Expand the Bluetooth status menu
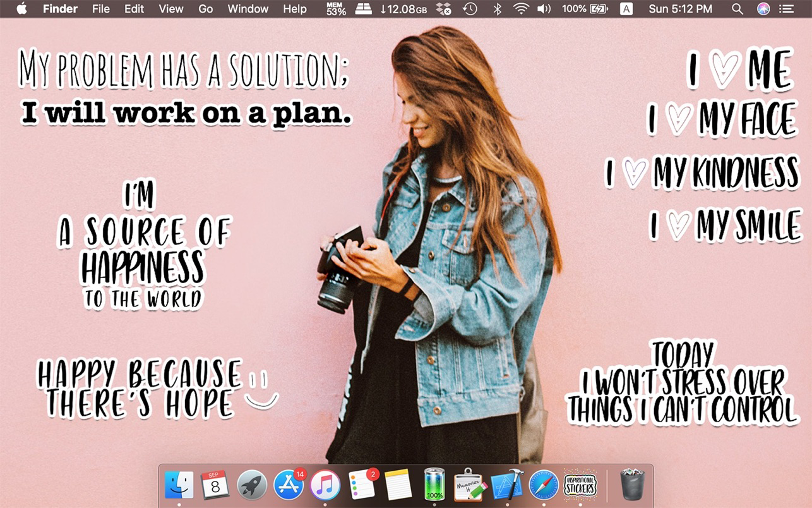Image resolution: width=812 pixels, height=508 pixels. (497, 9)
